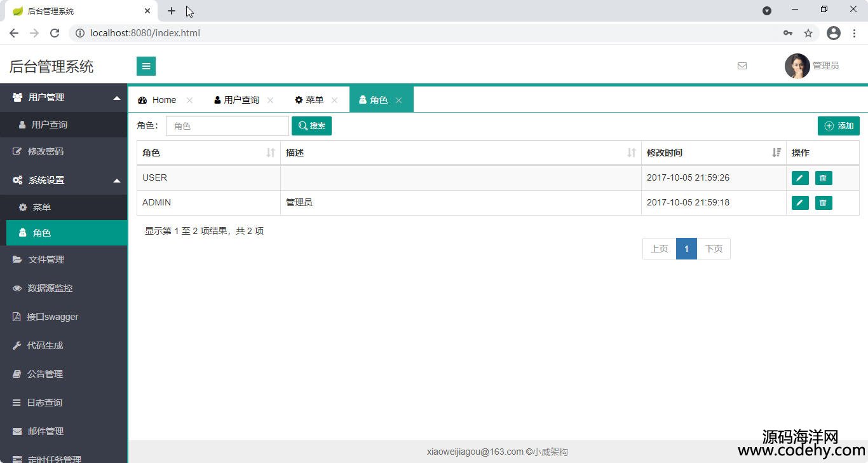The height and width of the screenshot is (463, 868).
Task: Open 文件管理 in the sidebar
Action: tap(64, 259)
